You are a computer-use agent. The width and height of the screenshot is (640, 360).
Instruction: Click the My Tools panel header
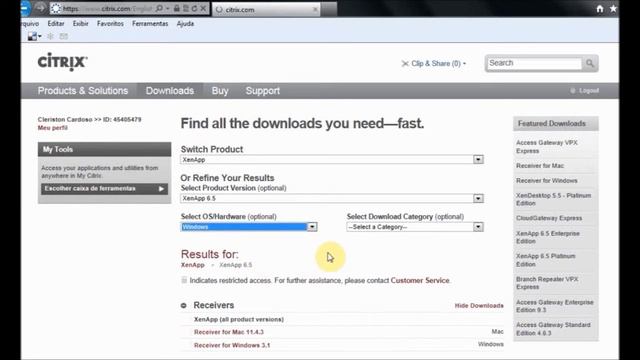pos(104,149)
